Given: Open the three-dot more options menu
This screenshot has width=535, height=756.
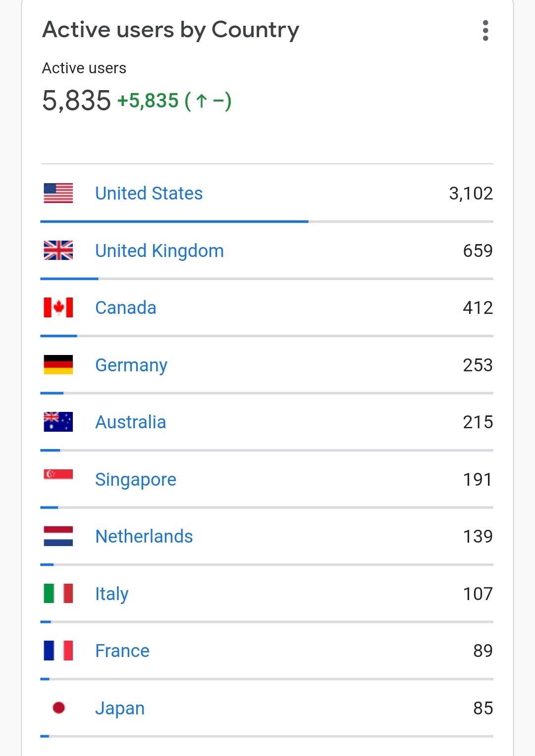Looking at the screenshot, I should (x=485, y=31).
